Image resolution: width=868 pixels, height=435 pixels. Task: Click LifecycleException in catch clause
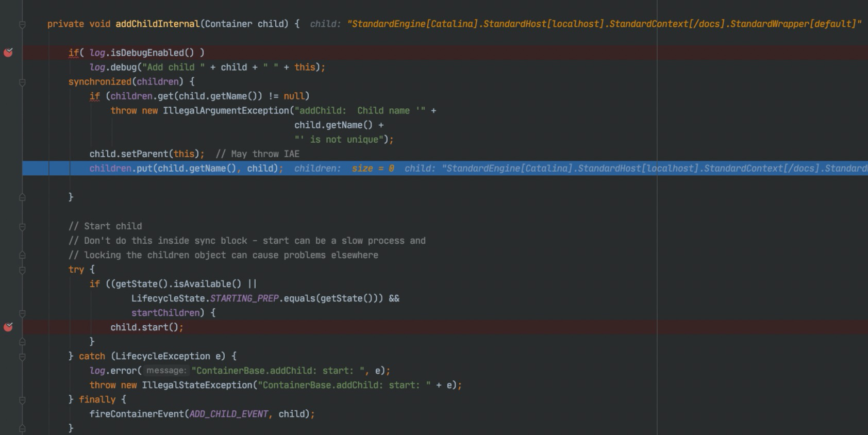coord(163,356)
